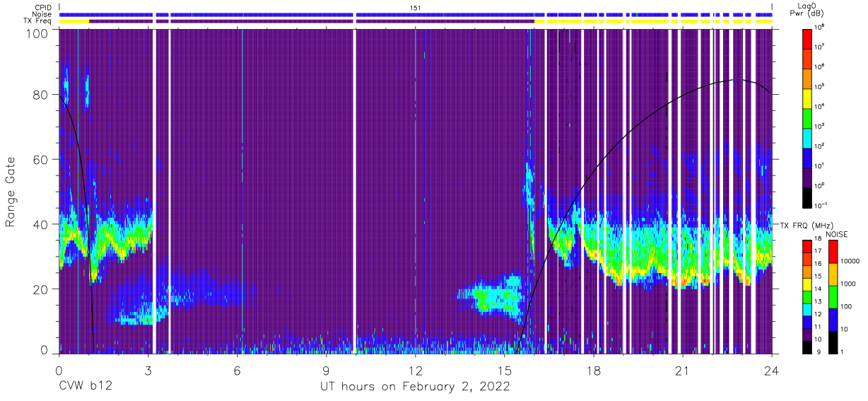Click UT hours tick label 9
Screen dimensions: 868x401
pyautogui.click(x=327, y=371)
